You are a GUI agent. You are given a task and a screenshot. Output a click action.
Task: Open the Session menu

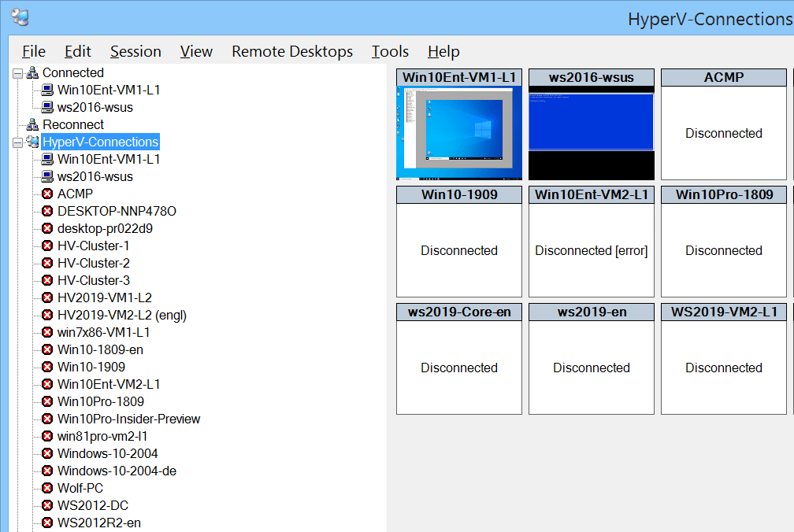(x=135, y=52)
